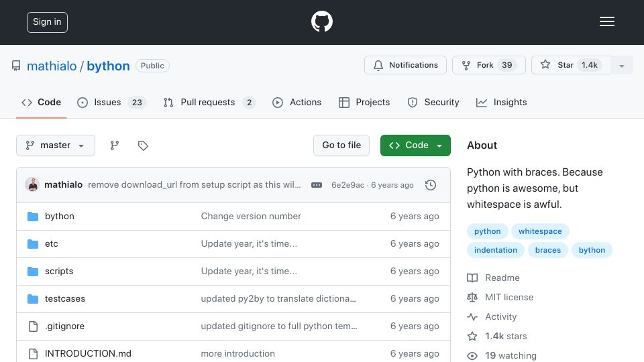Image resolution: width=644 pixels, height=362 pixels.
Task: View the Insights tab
Action: [x=501, y=103]
